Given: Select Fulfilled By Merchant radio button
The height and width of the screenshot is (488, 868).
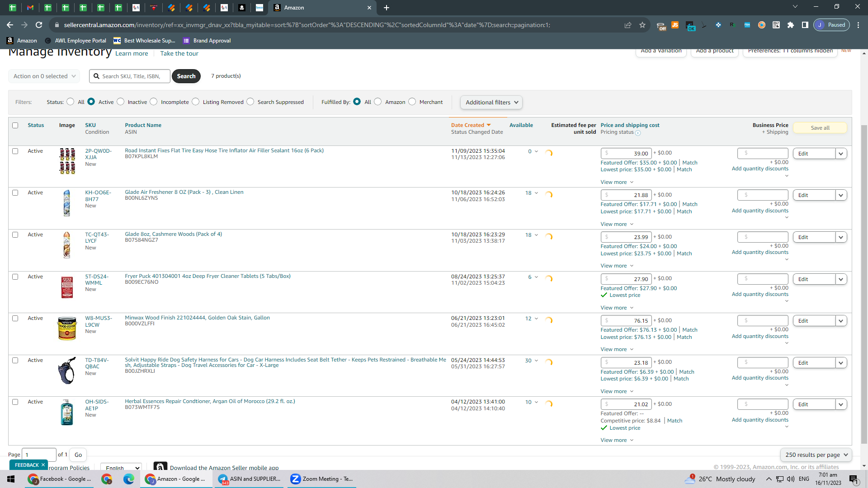Looking at the screenshot, I should pos(412,102).
